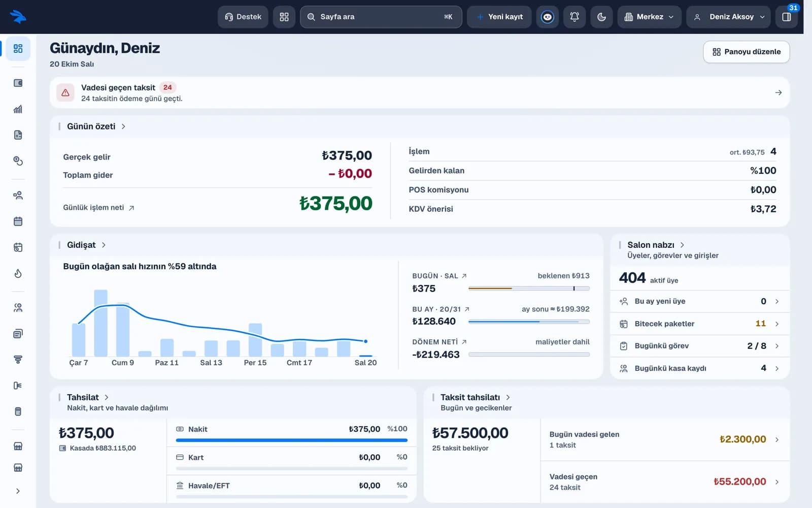Open the coin refund sidebar icon

point(18,161)
